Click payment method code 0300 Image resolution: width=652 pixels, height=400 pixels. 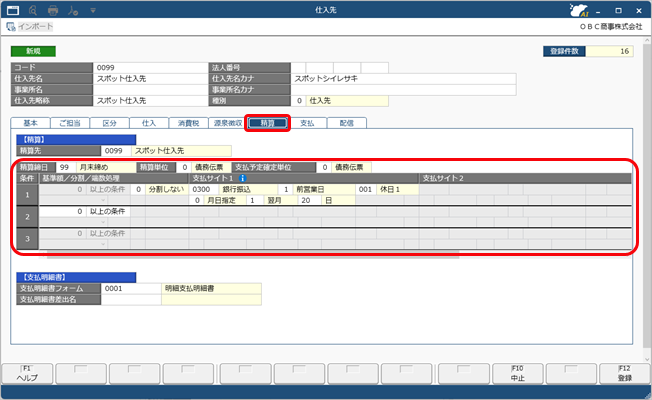[204, 189]
